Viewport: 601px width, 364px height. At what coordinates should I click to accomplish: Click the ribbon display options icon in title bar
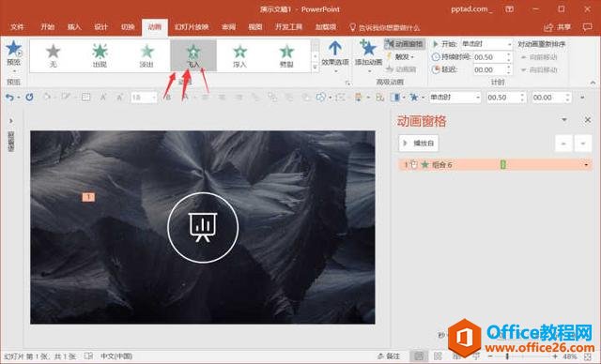pyautogui.click(x=509, y=9)
